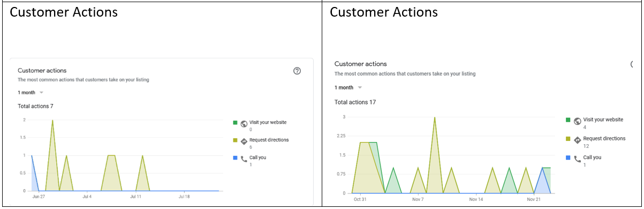644x209 pixels.
Task: Click Jul 11 date label on left chart
Action: pyautogui.click(x=136, y=197)
